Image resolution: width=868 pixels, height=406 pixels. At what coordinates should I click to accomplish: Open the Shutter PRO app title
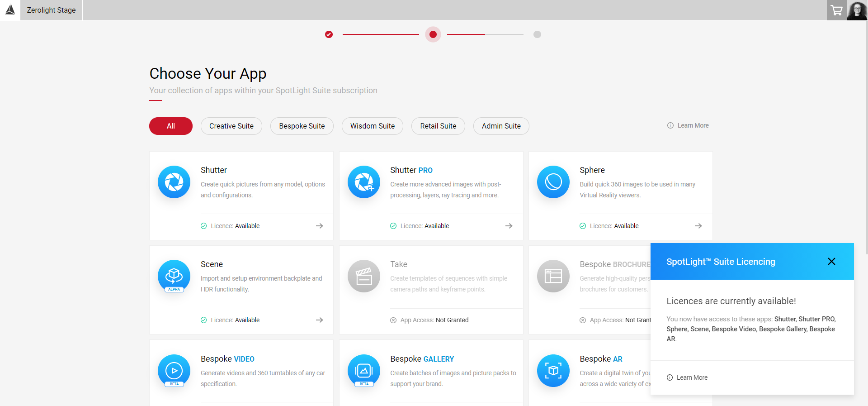(x=411, y=170)
